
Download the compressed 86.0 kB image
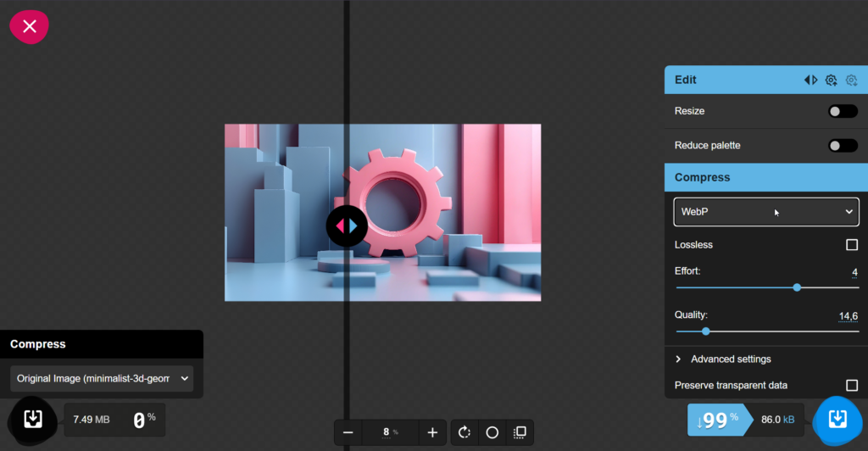(x=837, y=420)
